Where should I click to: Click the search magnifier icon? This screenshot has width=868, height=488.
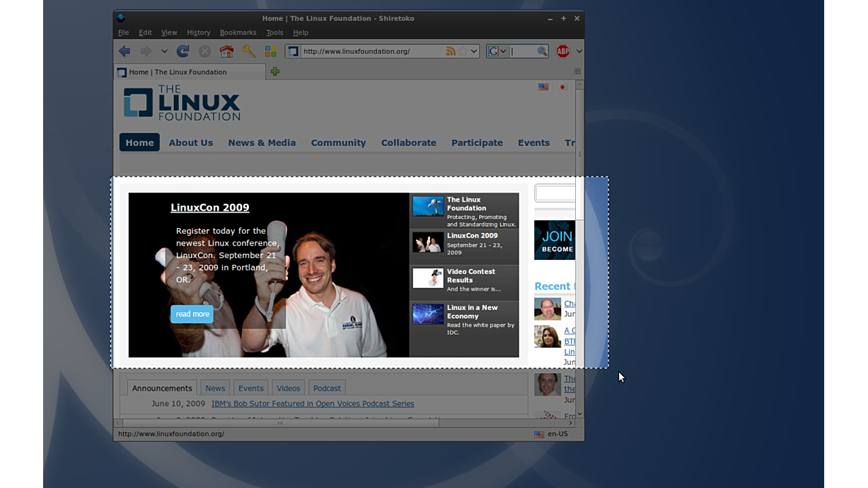click(542, 51)
